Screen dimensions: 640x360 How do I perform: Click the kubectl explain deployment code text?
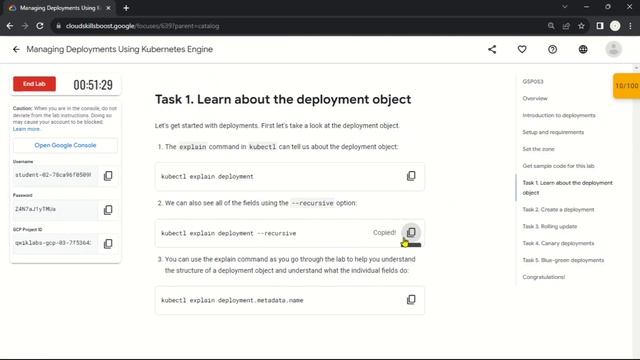[207, 176]
